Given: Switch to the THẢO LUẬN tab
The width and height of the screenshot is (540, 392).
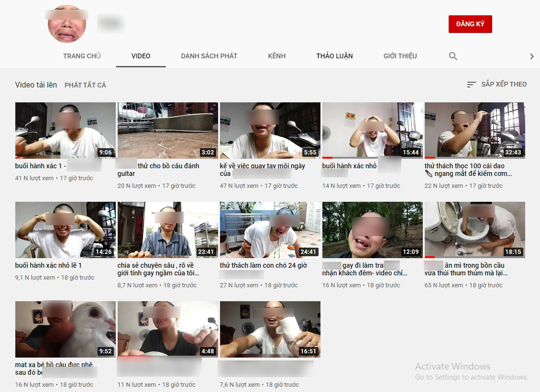Looking at the screenshot, I should [x=334, y=55].
